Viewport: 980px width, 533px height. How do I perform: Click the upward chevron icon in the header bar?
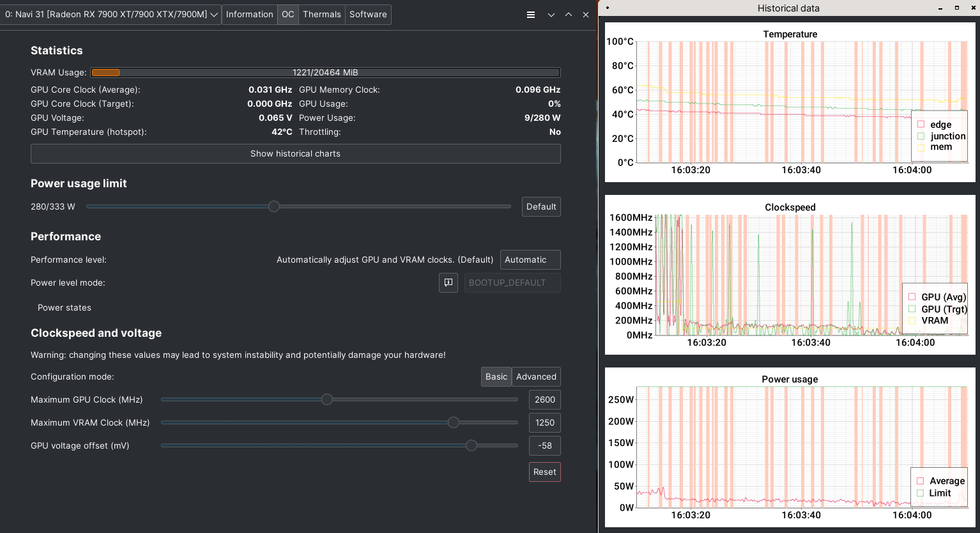click(568, 15)
